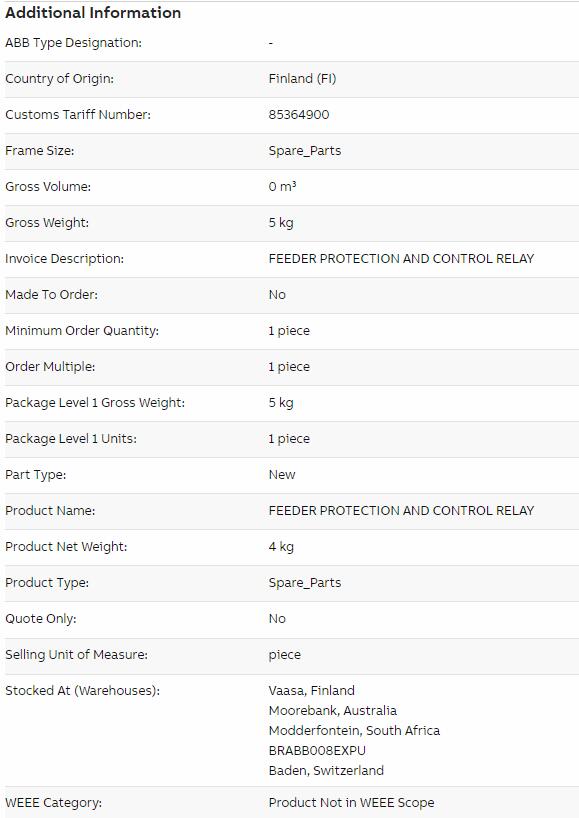Click the Made To Order value No
579x818 pixels.
[277, 295]
